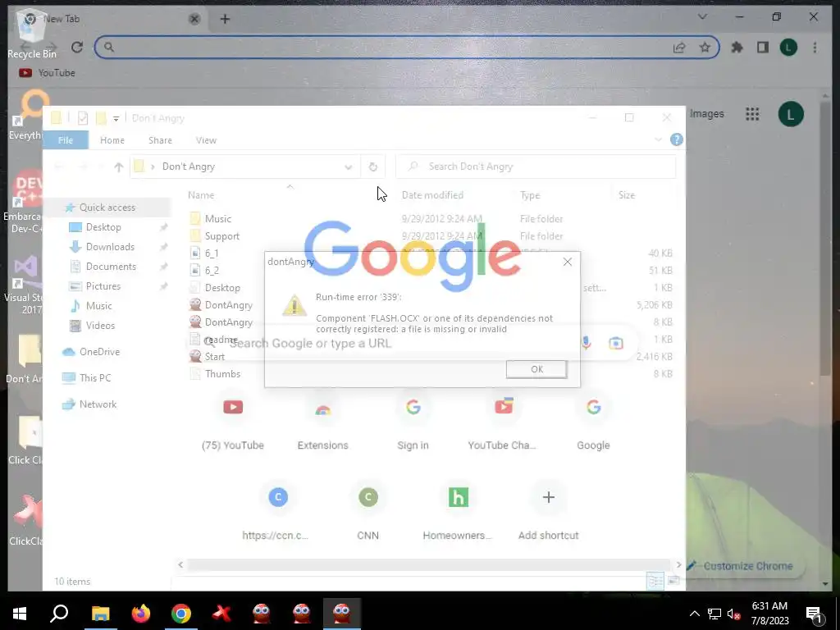
Task: Click OK in the dontAngry error dialog
Action: [x=536, y=369]
